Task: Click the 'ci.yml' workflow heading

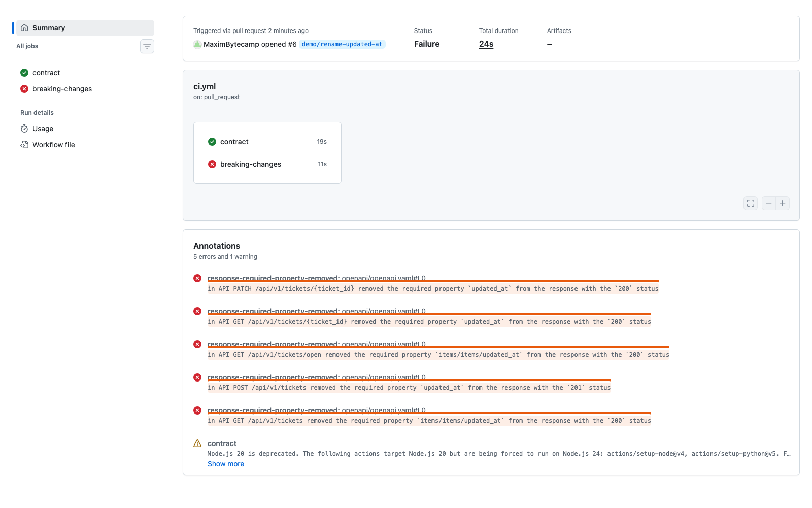Action: click(x=205, y=86)
